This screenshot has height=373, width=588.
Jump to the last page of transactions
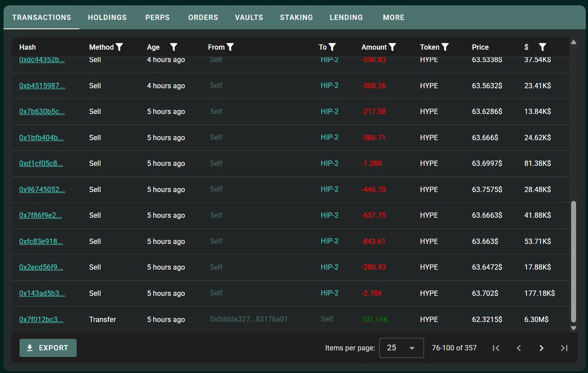(x=564, y=348)
